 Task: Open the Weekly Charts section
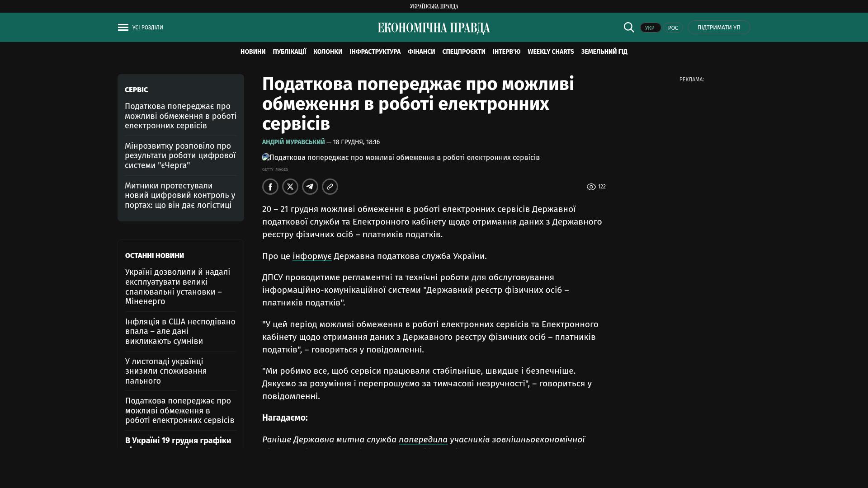click(550, 52)
